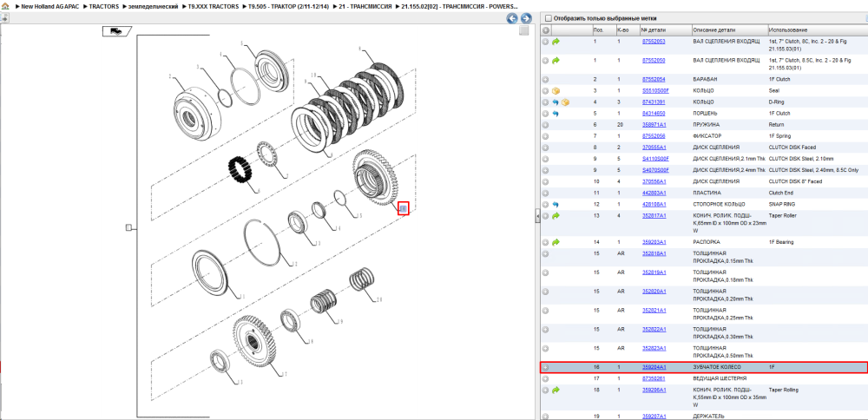Add part 87552053 with its plus icon
This screenshot has height=420, width=868.
click(x=546, y=42)
